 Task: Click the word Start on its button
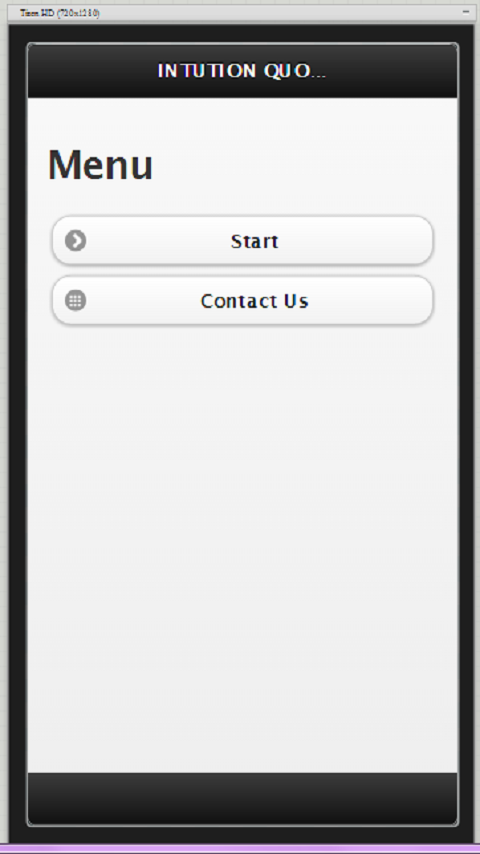254,241
